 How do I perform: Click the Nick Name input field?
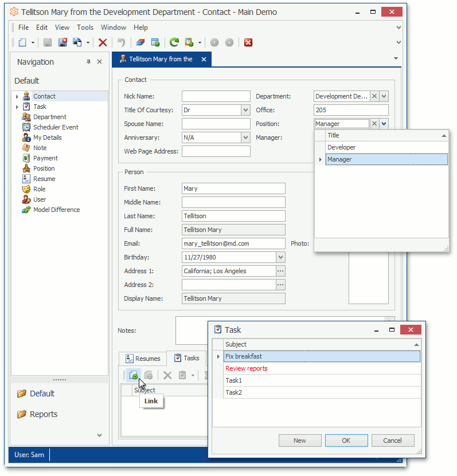pos(216,96)
